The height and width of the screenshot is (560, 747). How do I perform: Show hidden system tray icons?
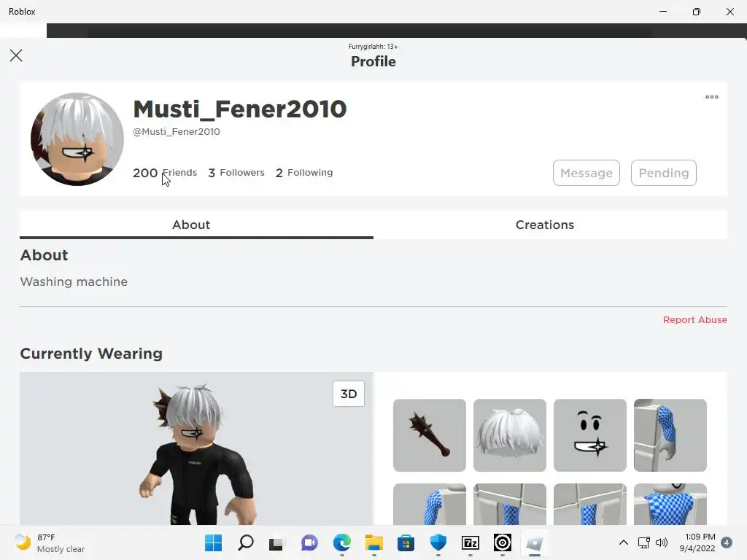(x=623, y=542)
